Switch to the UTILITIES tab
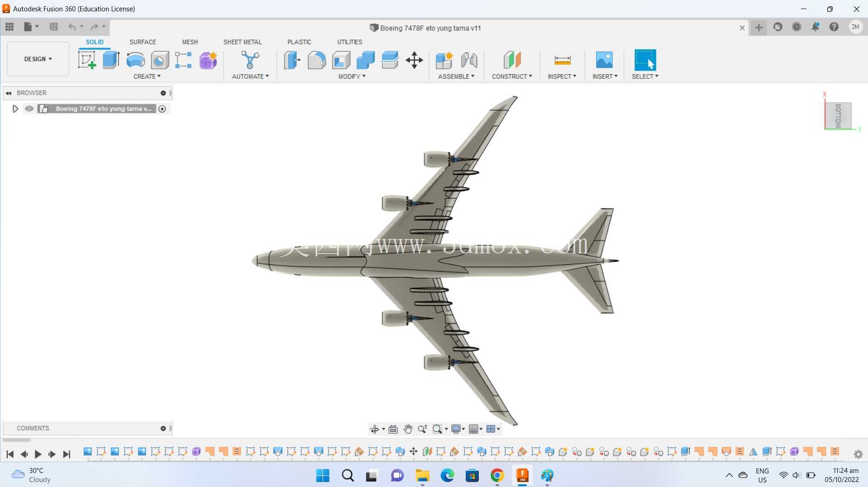The width and height of the screenshot is (868, 487). [x=349, y=42]
